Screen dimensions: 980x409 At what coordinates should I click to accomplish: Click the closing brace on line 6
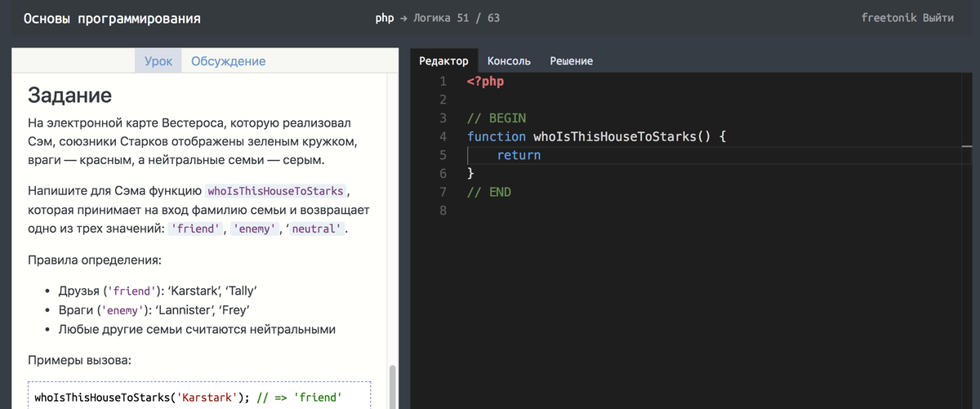coord(470,174)
